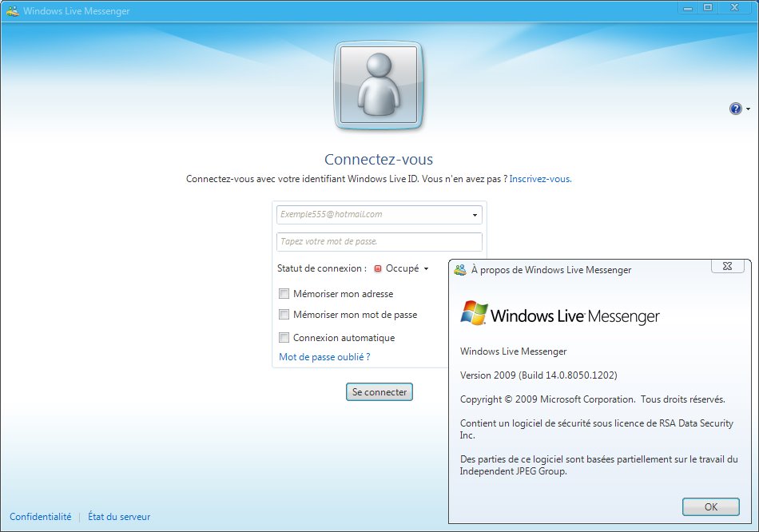Viewport: 759px width, 532px height.
Task: Enable Connexion automatique
Action: point(284,337)
